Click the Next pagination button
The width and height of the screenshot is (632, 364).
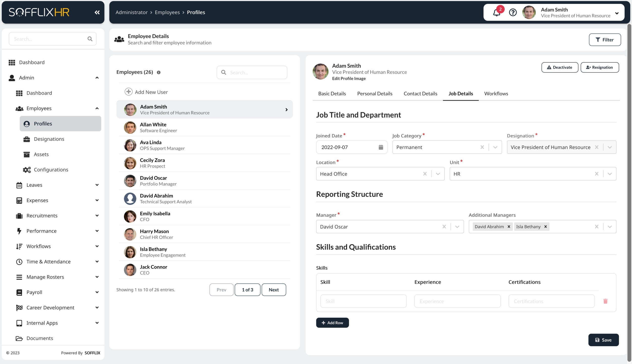point(273,290)
